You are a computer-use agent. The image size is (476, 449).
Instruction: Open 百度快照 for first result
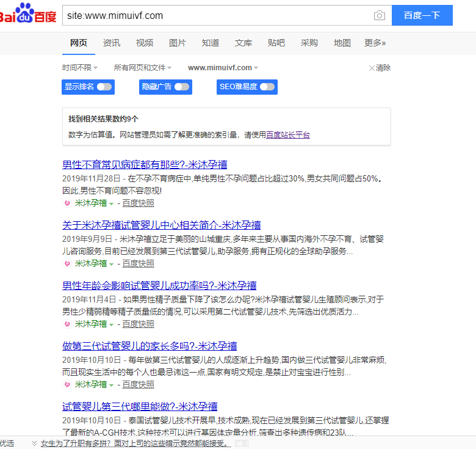(x=138, y=203)
